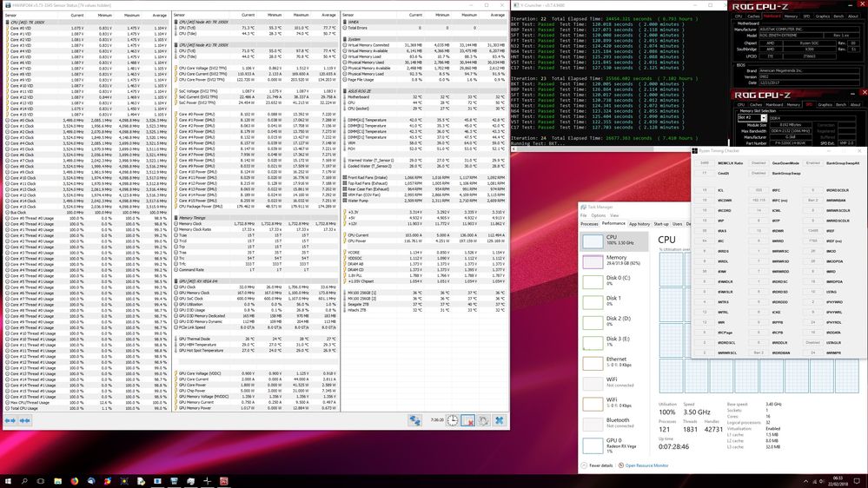This screenshot has width=868, height=488.
Task: Select Bluetooth in Task Manager sidebar
Action: tap(614, 423)
